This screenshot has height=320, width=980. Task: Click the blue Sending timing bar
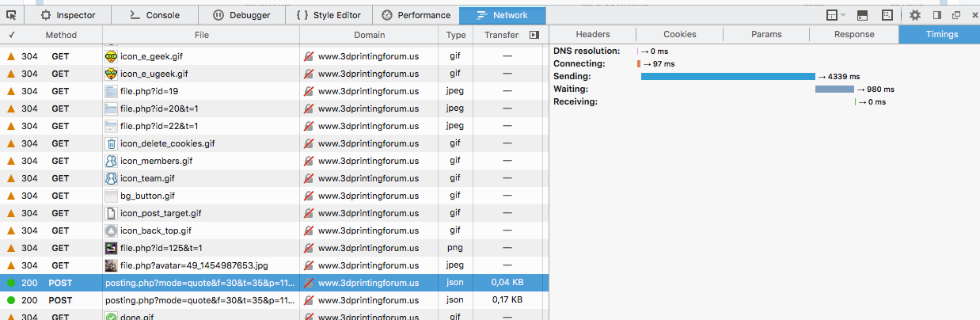coord(727,76)
